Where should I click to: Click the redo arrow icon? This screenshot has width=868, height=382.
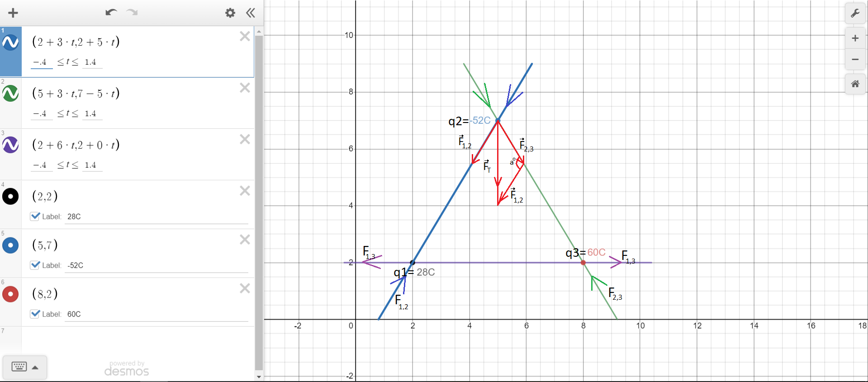tap(132, 13)
